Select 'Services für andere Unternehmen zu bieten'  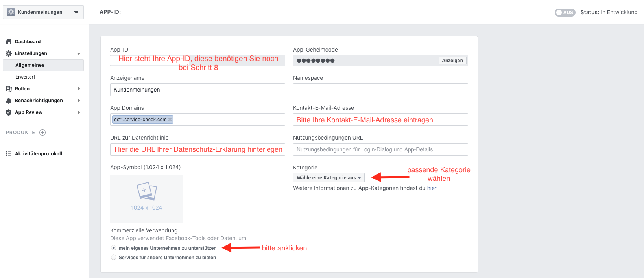coord(114,258)
